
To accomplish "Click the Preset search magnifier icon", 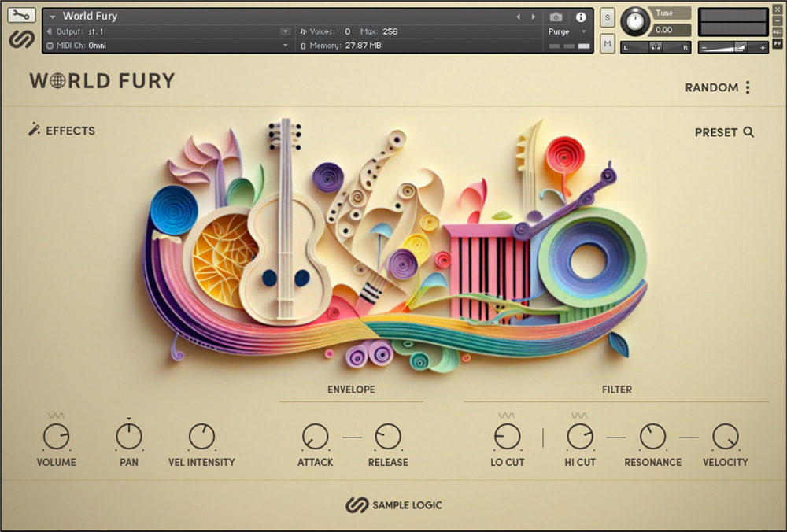I will 748,132.
